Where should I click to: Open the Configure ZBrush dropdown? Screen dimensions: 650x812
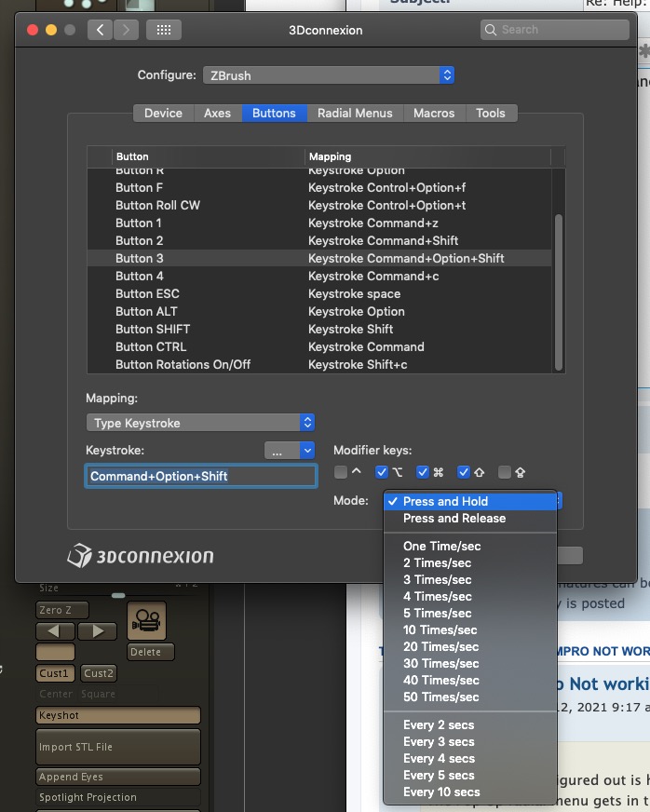tap(329, 75)
